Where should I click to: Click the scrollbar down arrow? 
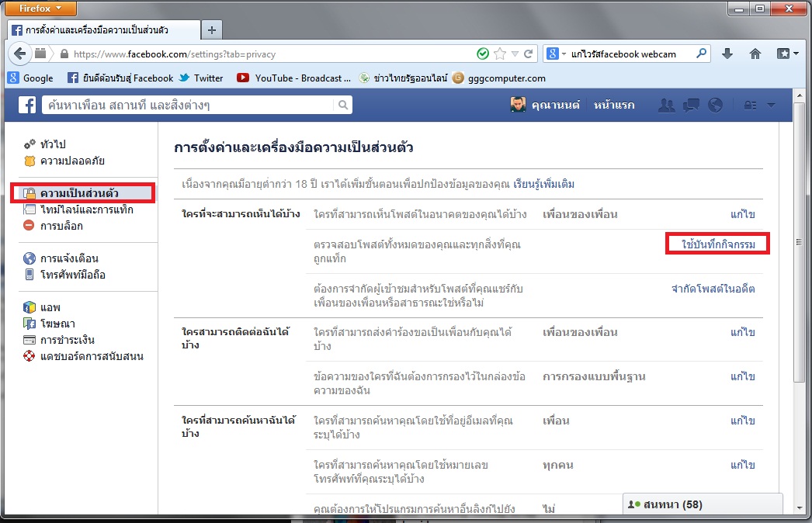(799, 508)
